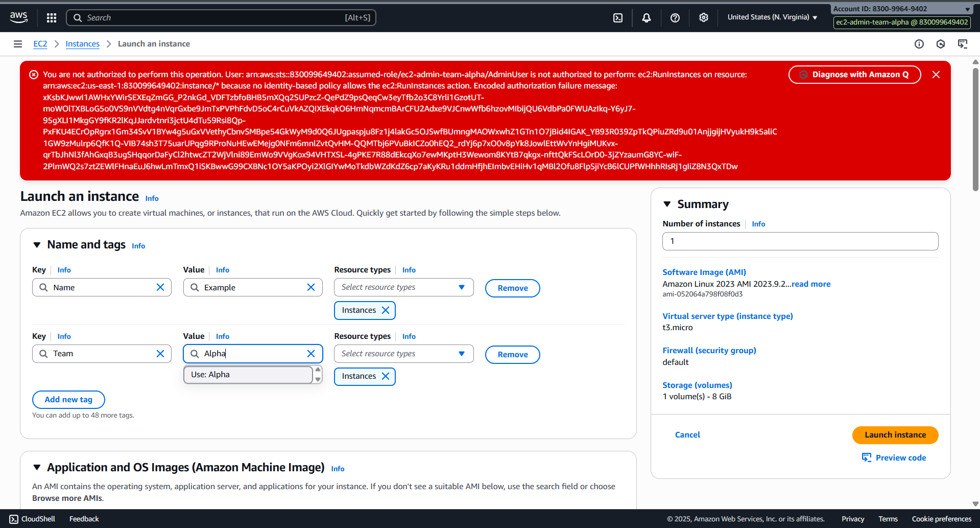Viewport: 980px width, 528px height.
Task: Open the page info circle icon near Summary
Action: [920, 44]
